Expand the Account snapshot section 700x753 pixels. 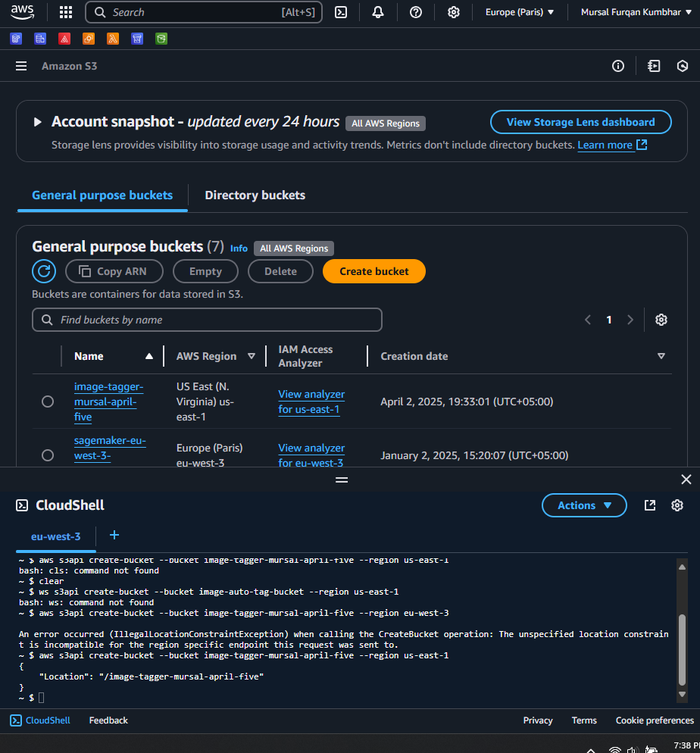pos(37,122)
